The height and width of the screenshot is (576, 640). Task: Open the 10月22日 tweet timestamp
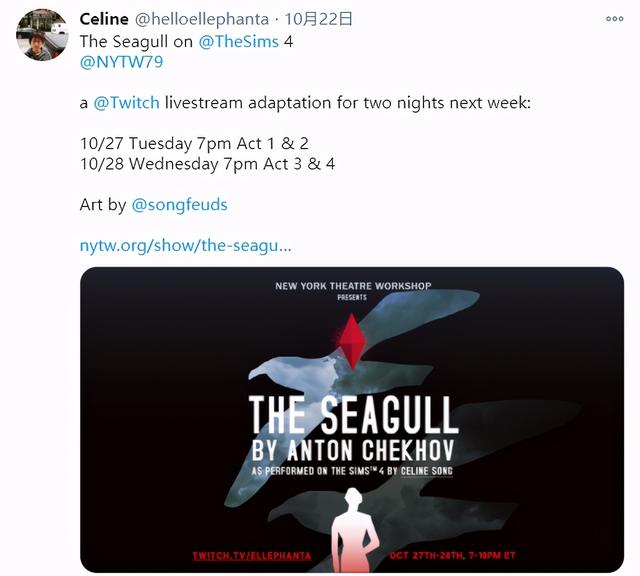coord(318,19)
